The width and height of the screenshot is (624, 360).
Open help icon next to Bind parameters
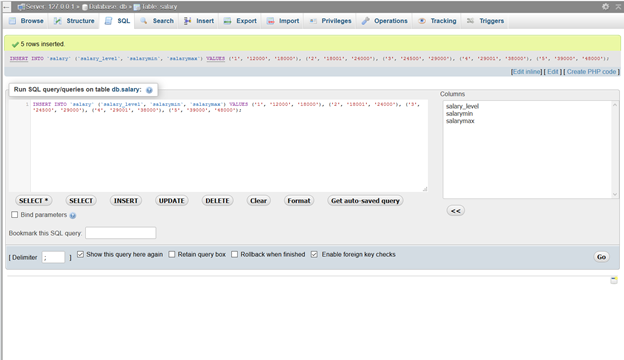click(x=73, y=216)
